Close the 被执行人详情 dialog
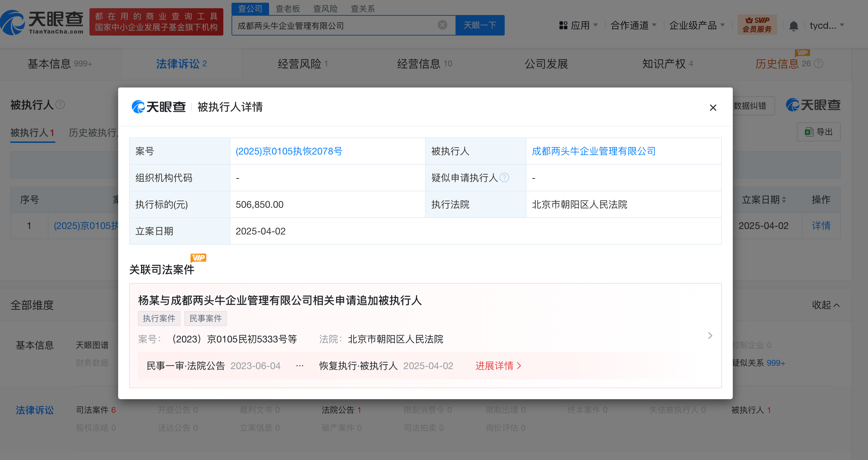868x460 pixels. (x=713, y=108)
